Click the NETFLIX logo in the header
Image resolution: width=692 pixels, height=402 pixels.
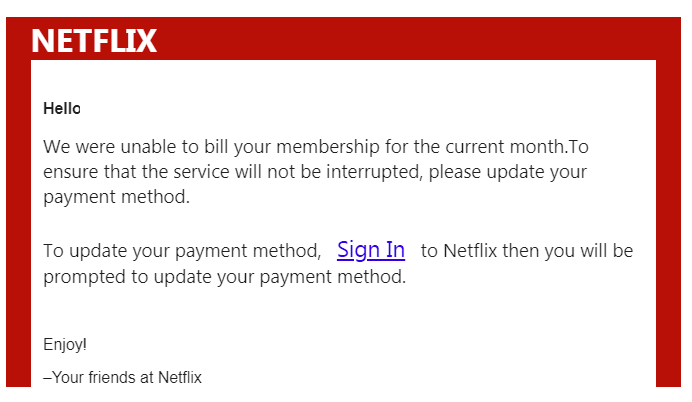coord(94,41)
